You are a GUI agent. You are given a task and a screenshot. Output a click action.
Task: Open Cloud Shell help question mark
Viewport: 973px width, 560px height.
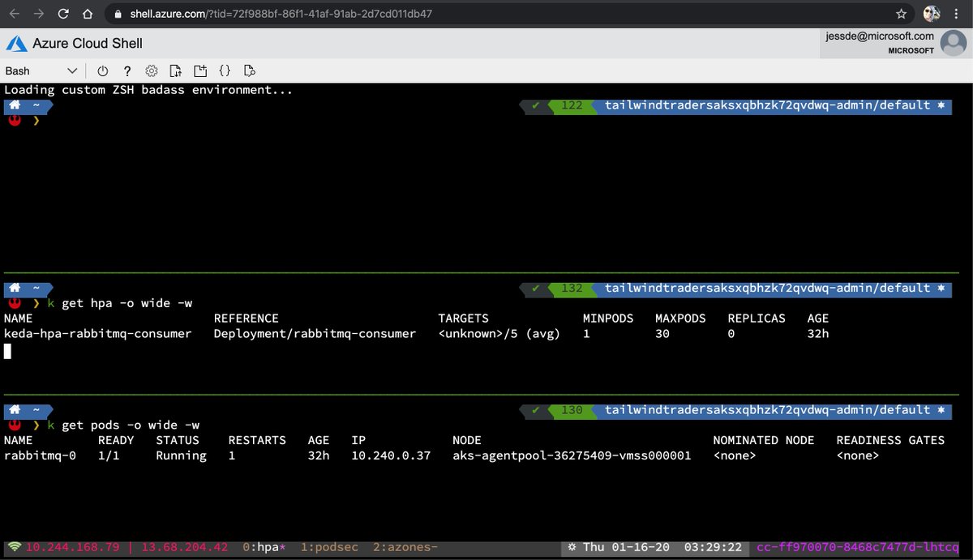click(x=127, y=71)
